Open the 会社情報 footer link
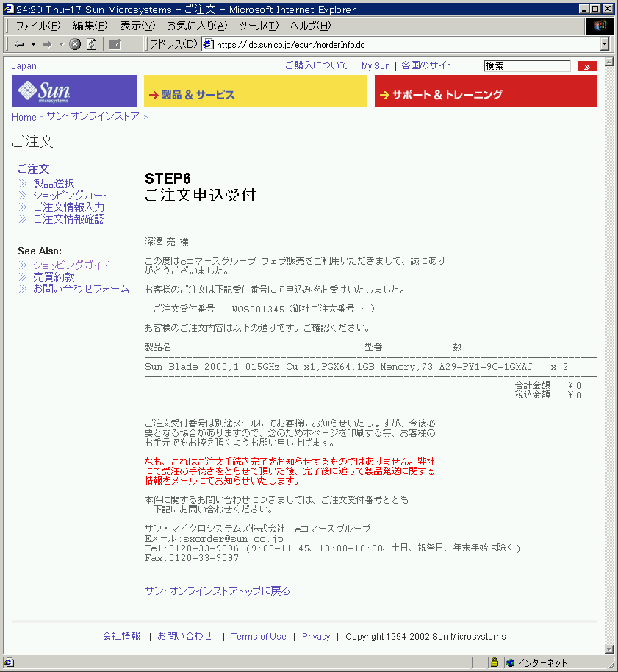618x672 pixels. coord(122,636)
